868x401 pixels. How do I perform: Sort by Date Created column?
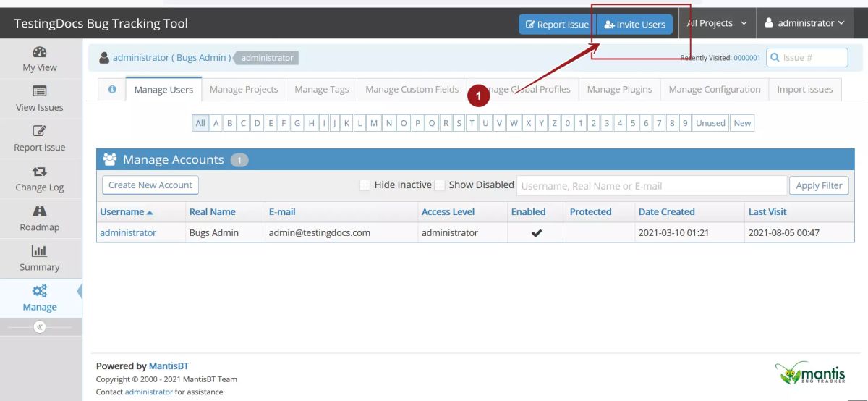(666, 212)
